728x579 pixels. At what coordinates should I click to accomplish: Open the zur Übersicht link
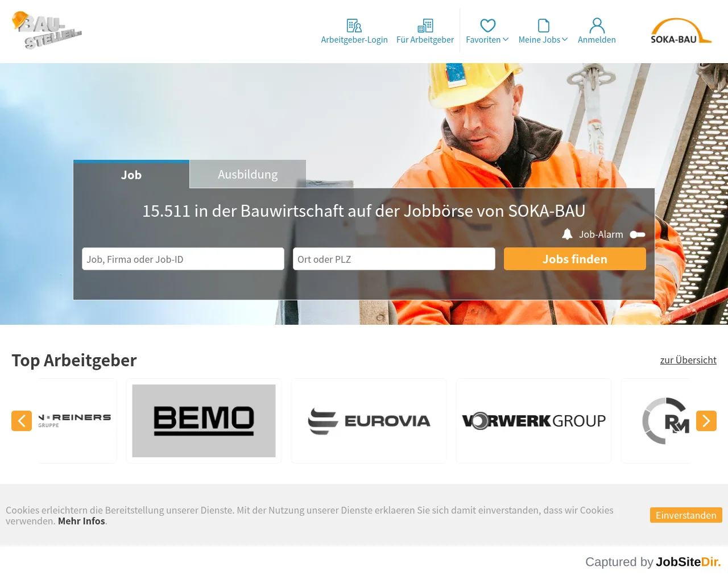click(x=688, y=360)
